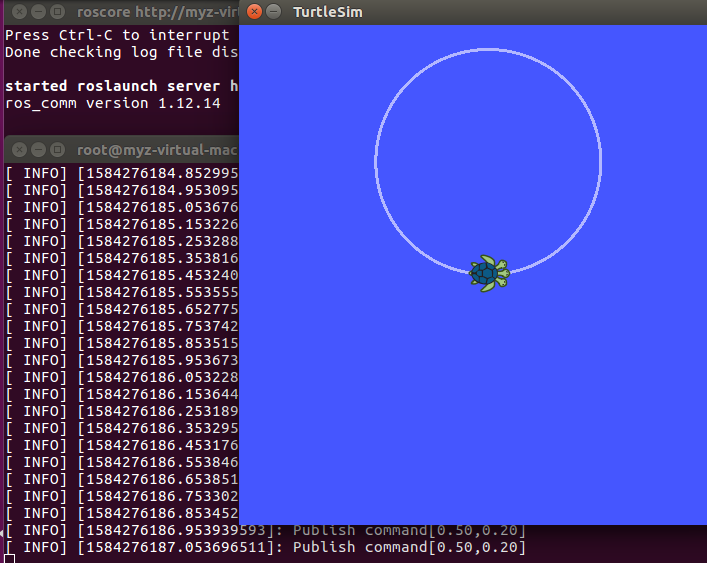707x563 pixels.
Task: Click log line with timestamp 1584276185.453240
Action: [x=122, y=275]
